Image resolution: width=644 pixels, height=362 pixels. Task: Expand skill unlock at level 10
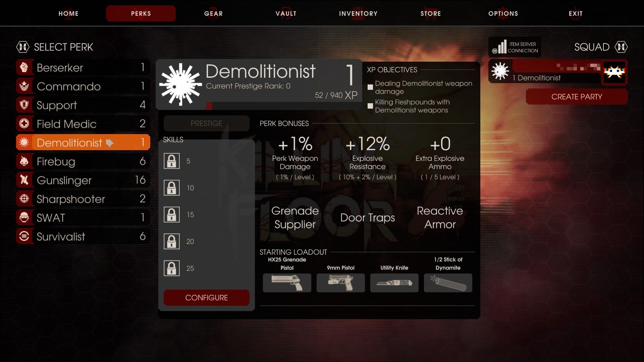[172, 187]
